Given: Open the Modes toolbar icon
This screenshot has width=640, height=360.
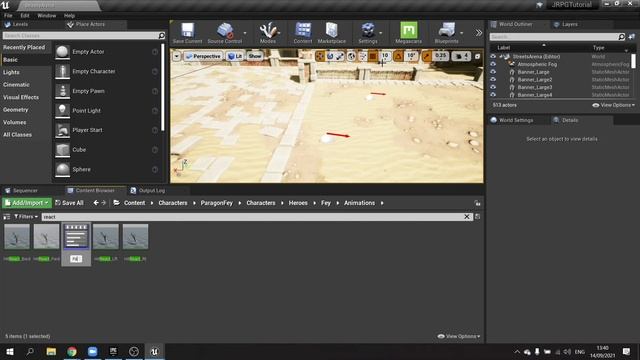Looking at the screenshot, I should 268,33.
